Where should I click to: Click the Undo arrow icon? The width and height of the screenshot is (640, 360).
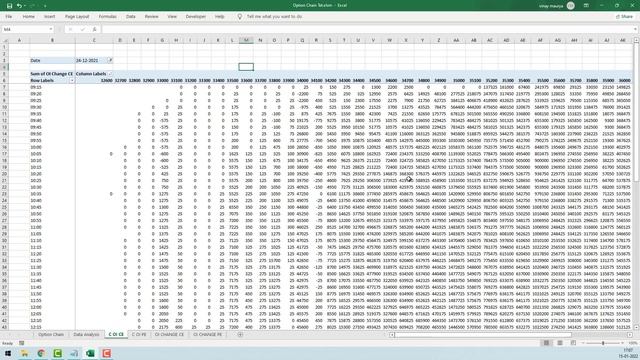pyautogui.click(x=19, y=6)
